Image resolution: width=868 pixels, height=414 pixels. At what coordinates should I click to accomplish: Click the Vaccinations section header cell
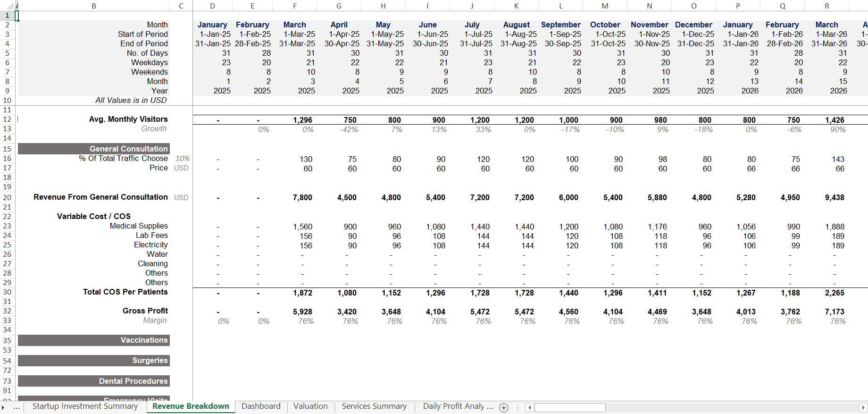click(x=94, y=340)
